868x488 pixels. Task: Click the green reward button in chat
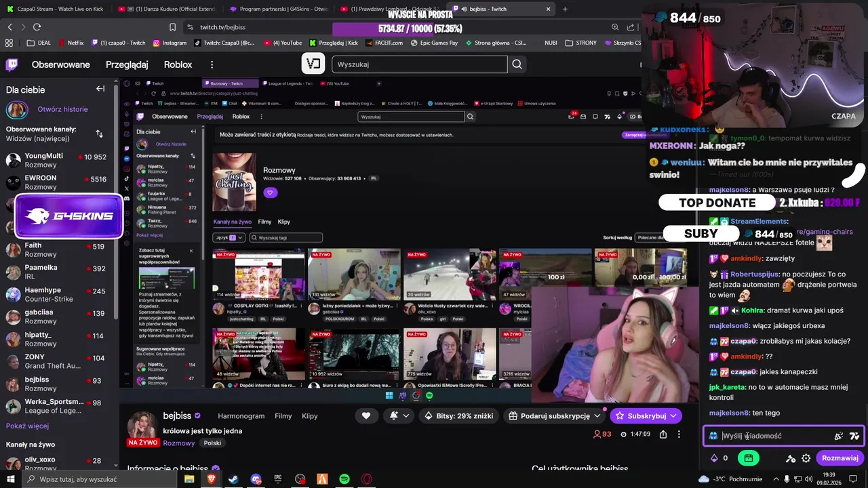pos(748,457)
